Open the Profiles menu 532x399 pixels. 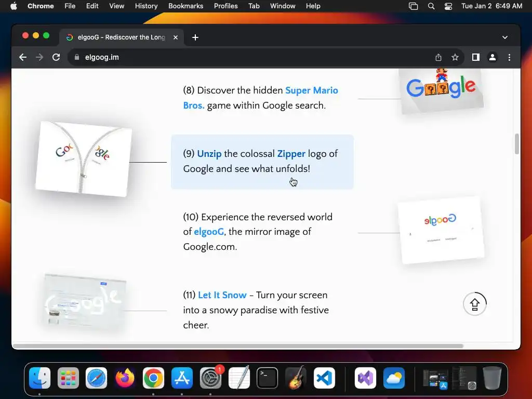tap(225, 6)
